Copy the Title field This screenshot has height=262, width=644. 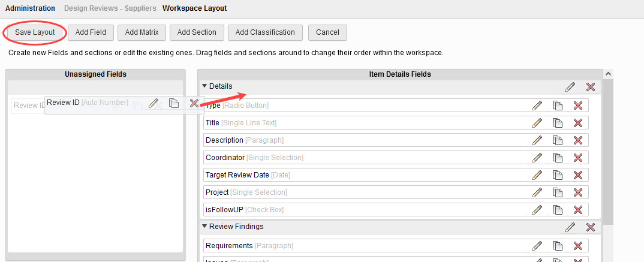557,123
